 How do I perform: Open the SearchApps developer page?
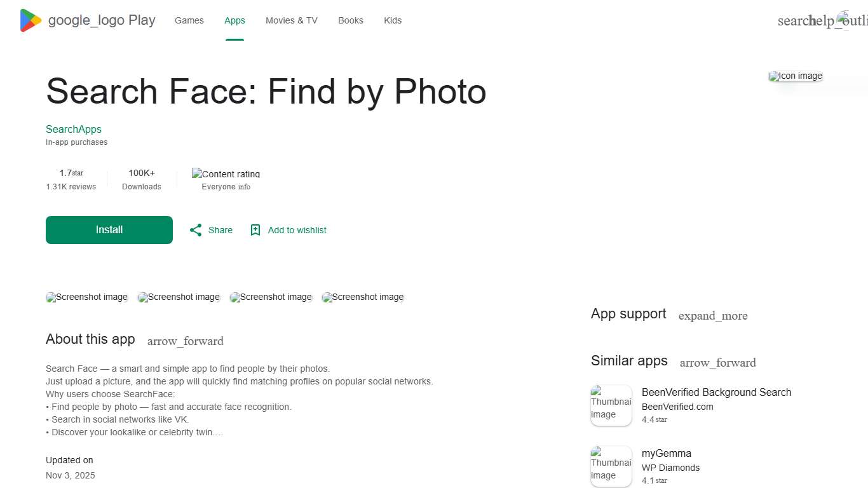coord(73,129)
